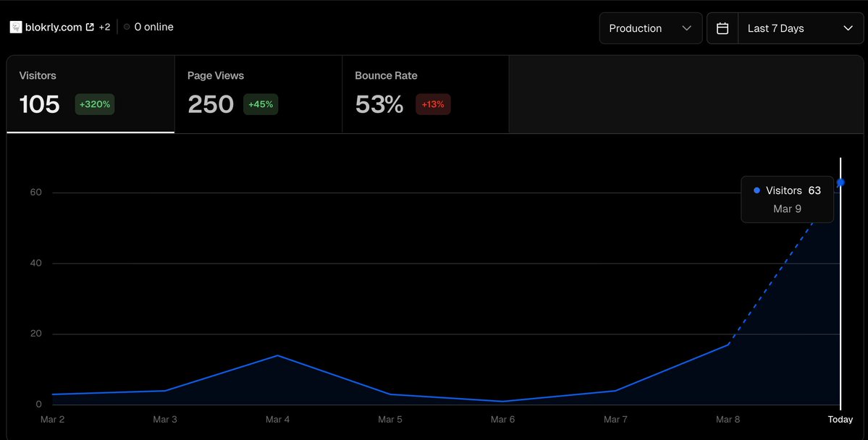The image size is (868, 440).
Task: Click the Mar 8 x-axis label
Action: 728,420
